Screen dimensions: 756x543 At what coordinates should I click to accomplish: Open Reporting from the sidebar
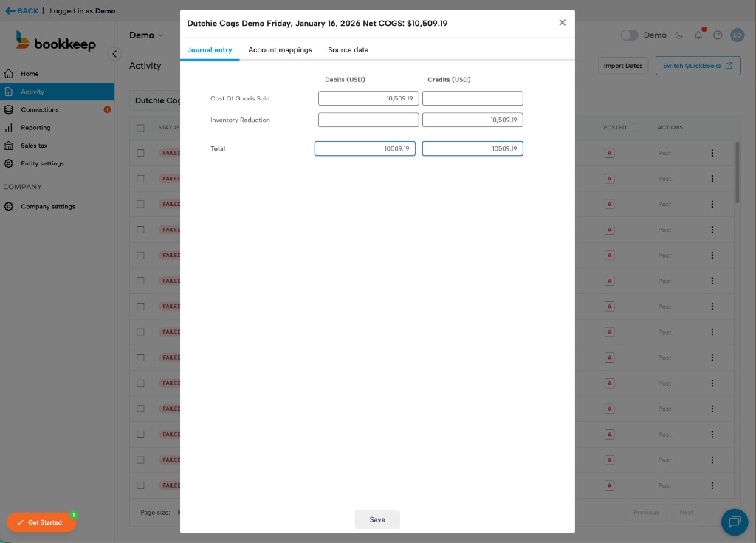click(35, 128)
